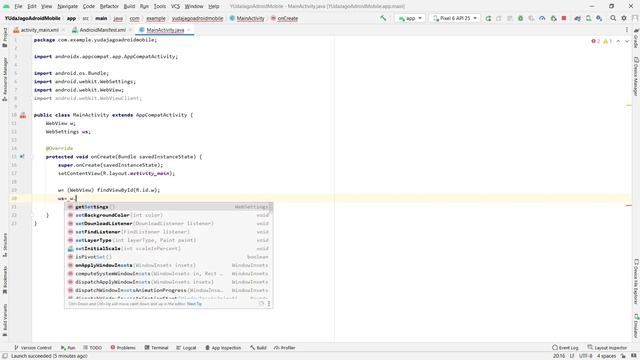The height and width of the screenshot is (360, 640).
Task: Open the app run configuration dropdown
Action: click(x=410, y=18)
